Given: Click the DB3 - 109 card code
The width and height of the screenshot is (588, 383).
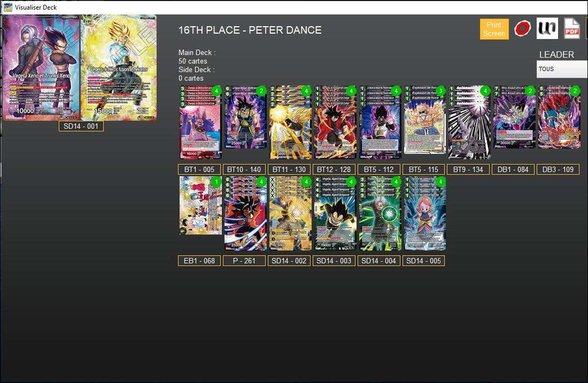Looking at the screenshot, I should 558,169.
